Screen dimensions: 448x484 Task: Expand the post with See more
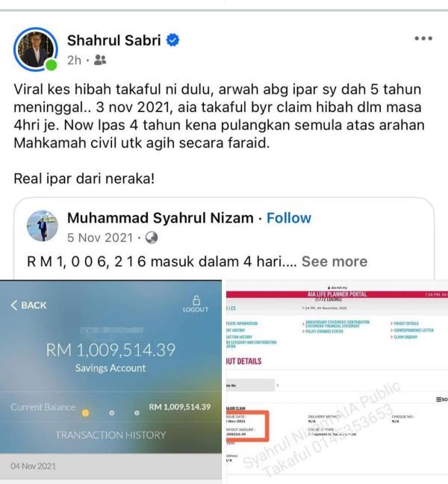coord(335,261)
